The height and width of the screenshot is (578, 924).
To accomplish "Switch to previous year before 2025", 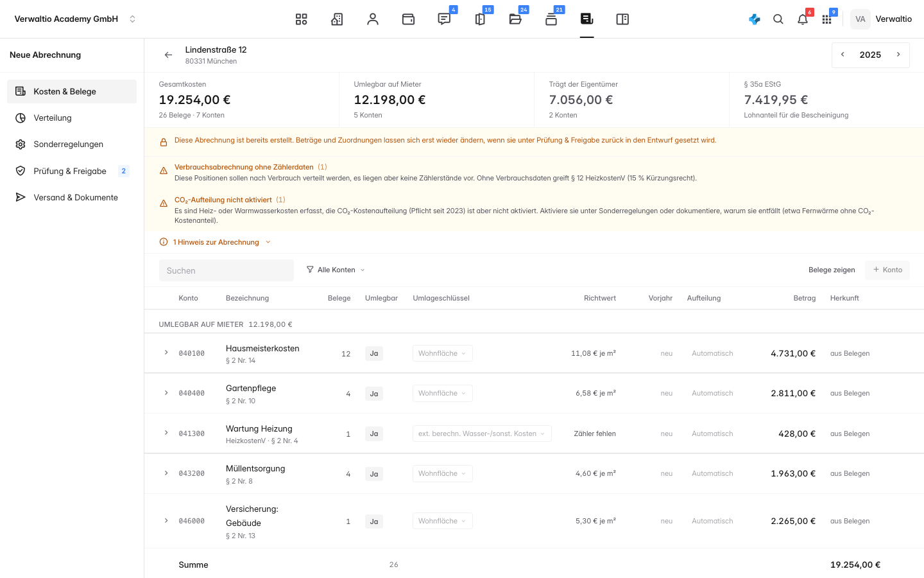I will [x=843, y=55].
